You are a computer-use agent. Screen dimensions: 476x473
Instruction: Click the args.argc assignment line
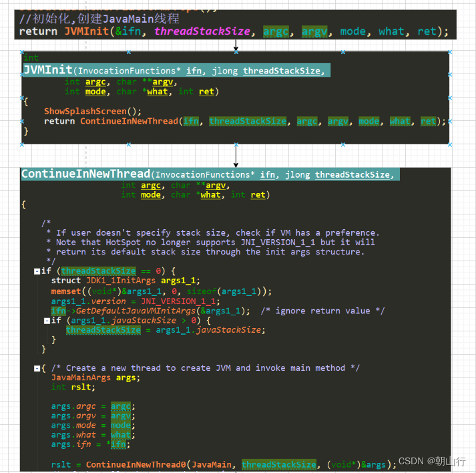93,406
